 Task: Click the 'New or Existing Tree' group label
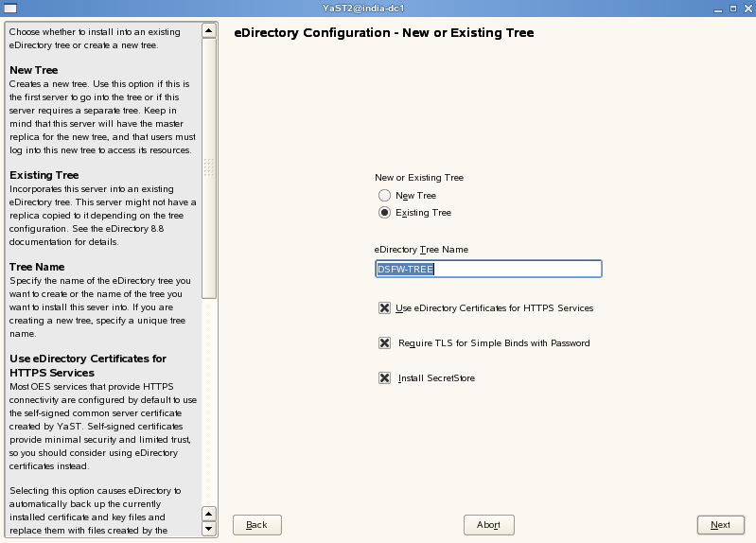coord(419,178)
